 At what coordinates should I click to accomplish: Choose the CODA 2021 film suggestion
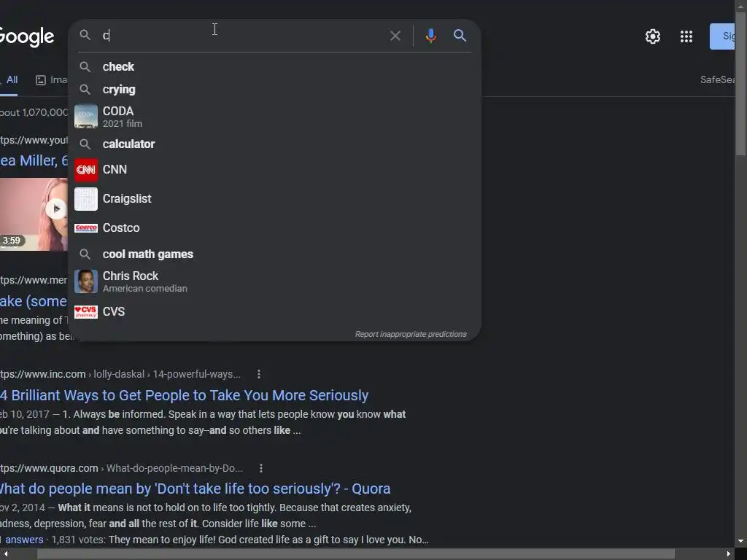pyautogui.click(x=274, y=117)
